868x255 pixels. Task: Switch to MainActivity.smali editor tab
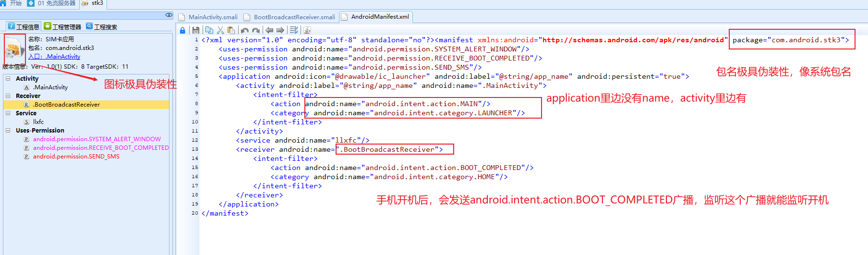coord(208,17)
